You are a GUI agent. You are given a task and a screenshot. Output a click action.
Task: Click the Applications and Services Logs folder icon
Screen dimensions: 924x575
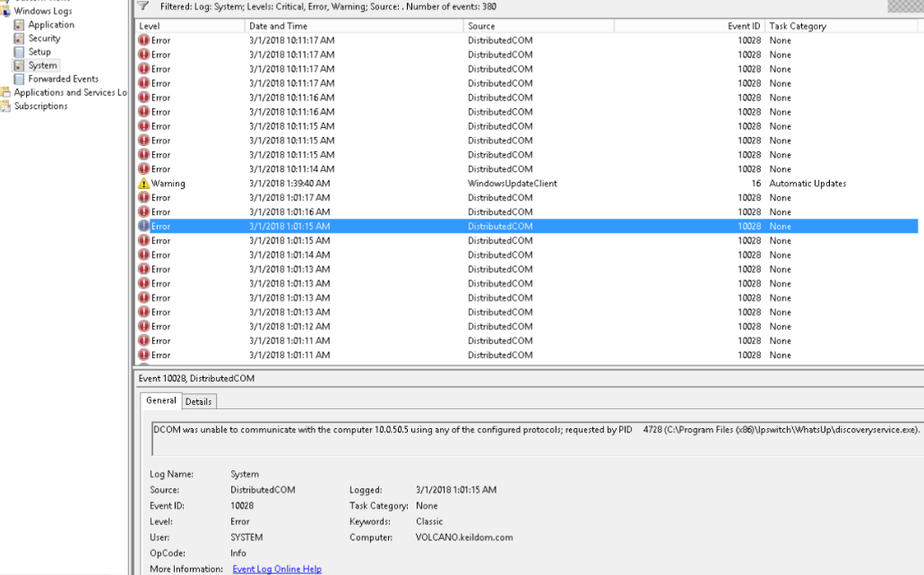(6, 92)
